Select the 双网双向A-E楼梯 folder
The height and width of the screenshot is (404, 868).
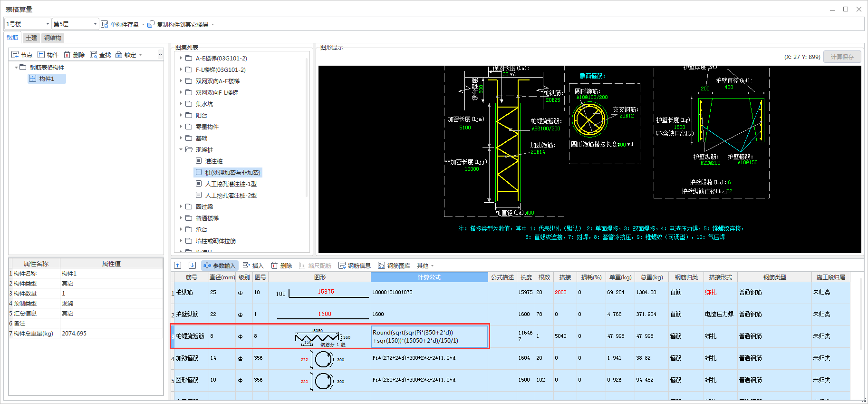point(217,81)
